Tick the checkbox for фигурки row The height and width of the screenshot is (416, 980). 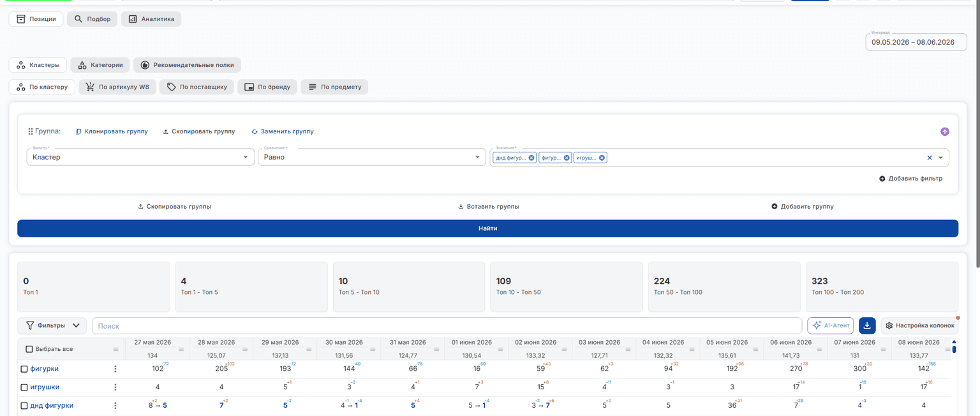click(x=24, y=369)
